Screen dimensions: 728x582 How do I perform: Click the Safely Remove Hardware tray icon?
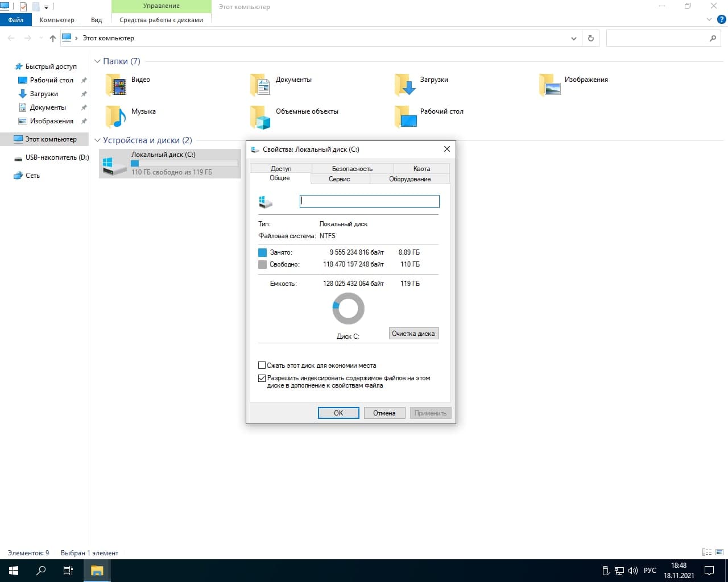(606, 571)
